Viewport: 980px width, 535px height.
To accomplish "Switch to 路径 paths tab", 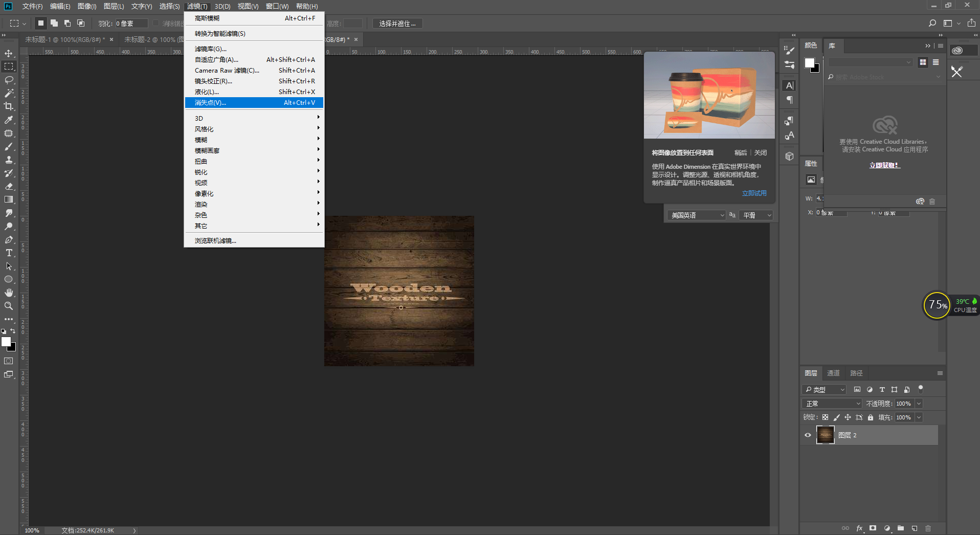I will 856,373.
